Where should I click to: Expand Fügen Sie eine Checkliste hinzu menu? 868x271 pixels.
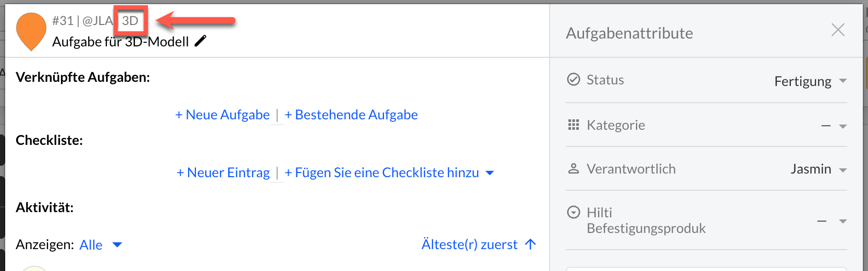point(490,173)
